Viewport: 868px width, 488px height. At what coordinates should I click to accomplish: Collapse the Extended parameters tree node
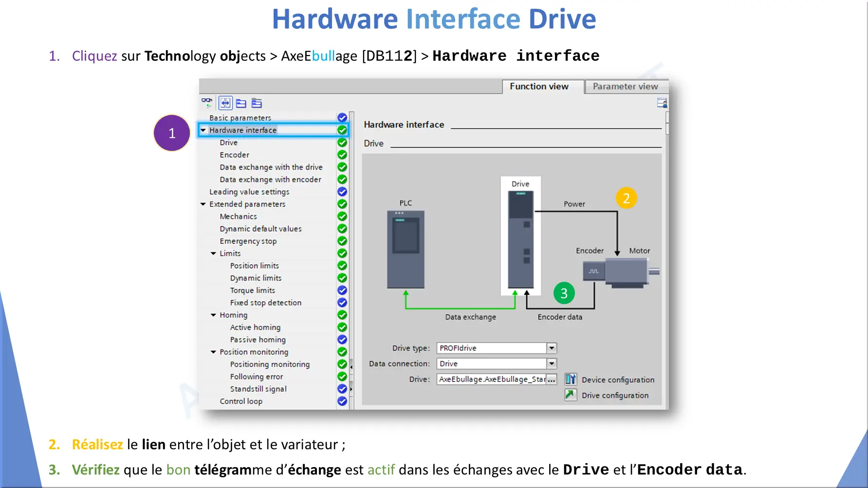[x=203, y=204]
